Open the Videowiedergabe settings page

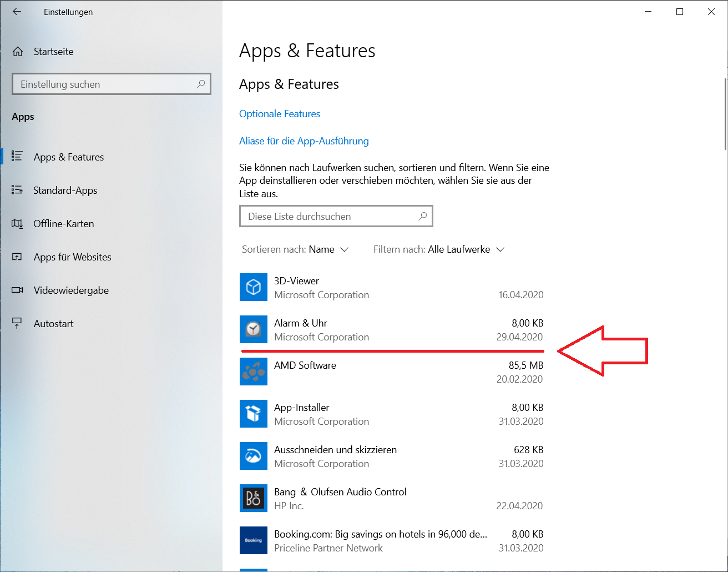(x=71, y=290)
